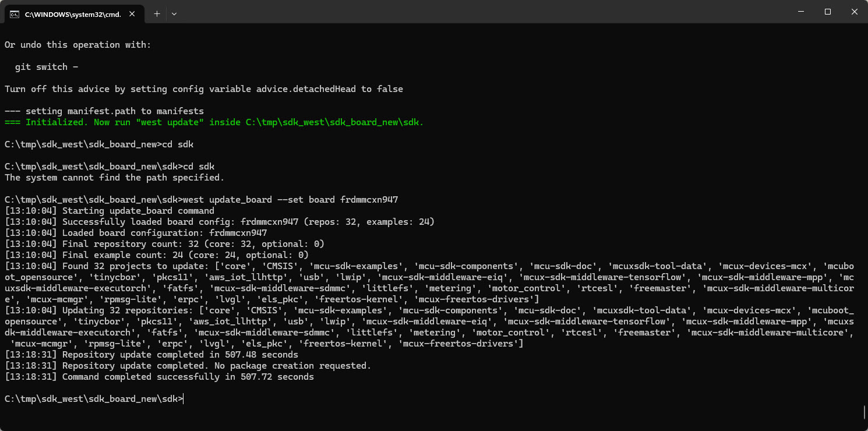The image size is (868, 431).
Task: Open a new terminal tab
Action: 157,13
